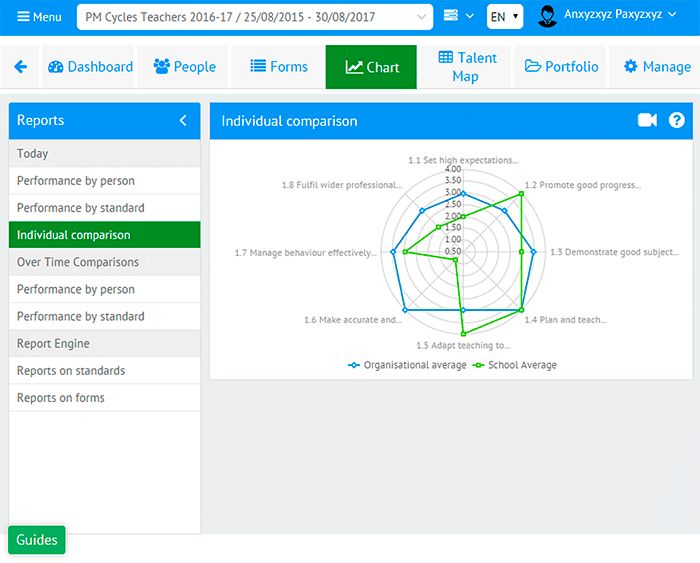
Task: Click the Portfolio folder icon
Action: [533, 66]
